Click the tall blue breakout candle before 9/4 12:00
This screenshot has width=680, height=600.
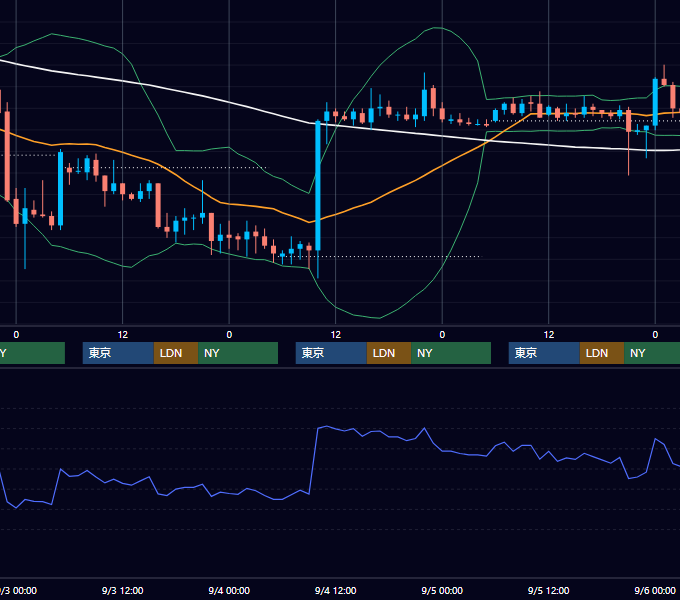[318, 186]
